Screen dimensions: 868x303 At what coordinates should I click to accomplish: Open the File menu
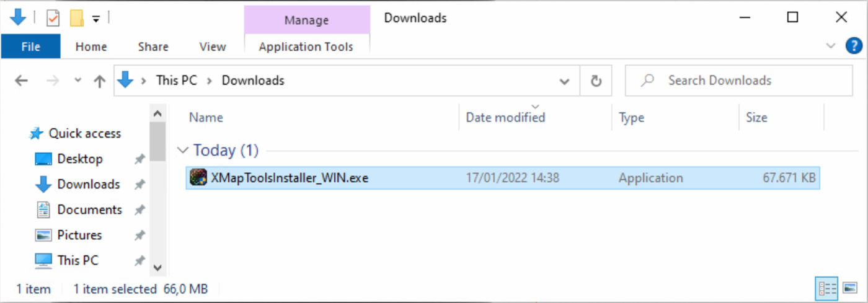31,46
